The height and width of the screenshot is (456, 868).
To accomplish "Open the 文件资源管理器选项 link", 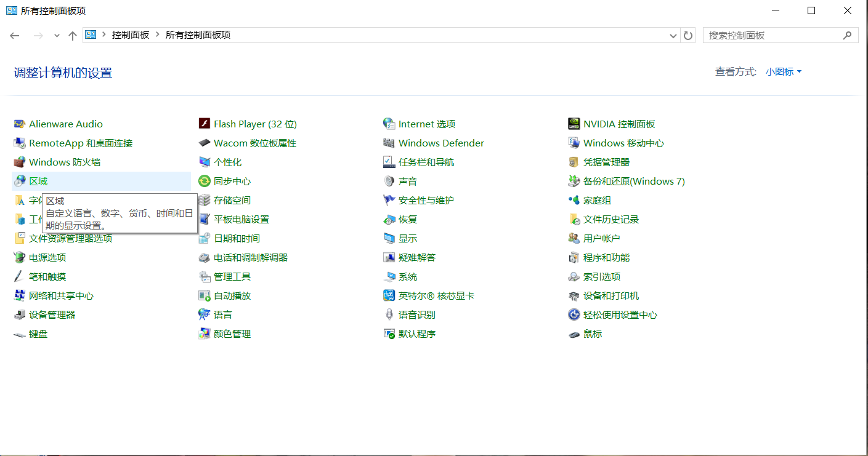I will pyautogui.click(x=70, y=238).
